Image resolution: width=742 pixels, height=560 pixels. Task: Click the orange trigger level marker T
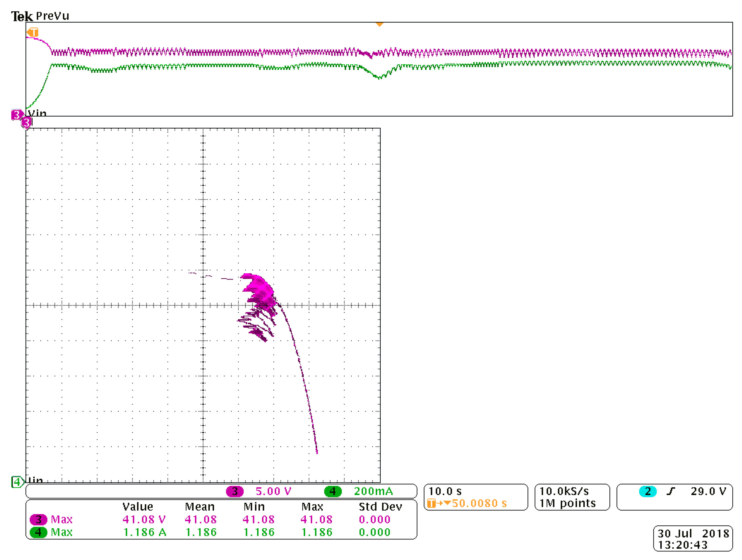[x=33, y=32]
